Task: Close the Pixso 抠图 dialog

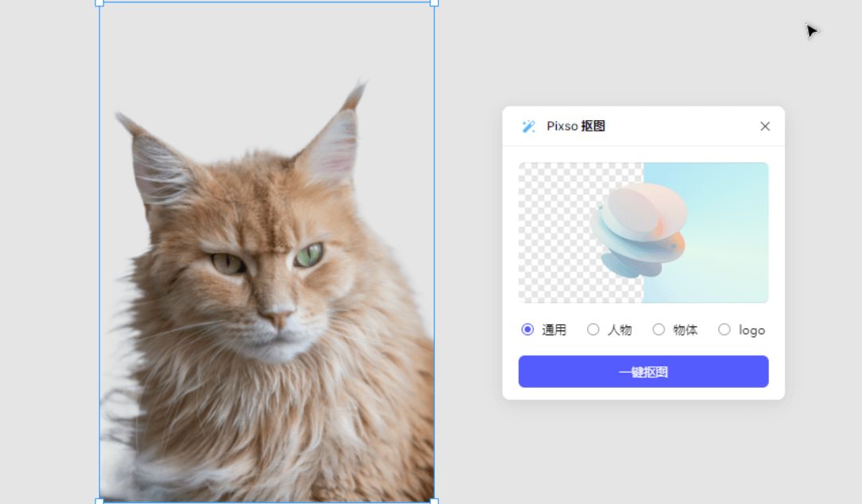Action: (765, 127)
